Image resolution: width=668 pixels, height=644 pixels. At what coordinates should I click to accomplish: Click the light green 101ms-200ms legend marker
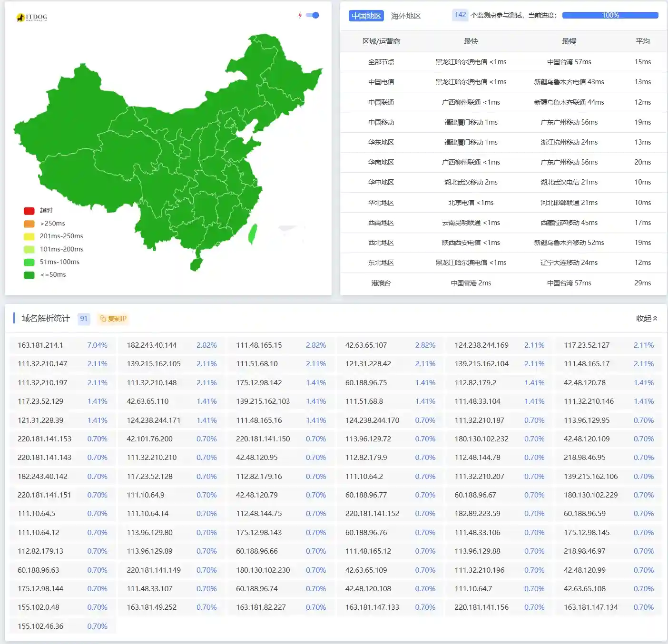[x=29, y=249]
